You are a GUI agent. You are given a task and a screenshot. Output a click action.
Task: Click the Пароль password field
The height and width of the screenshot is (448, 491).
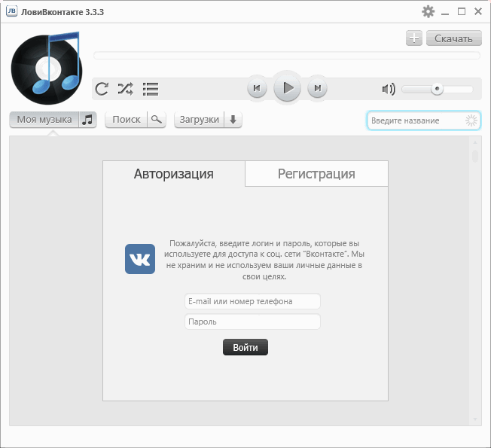click(252, 322)
